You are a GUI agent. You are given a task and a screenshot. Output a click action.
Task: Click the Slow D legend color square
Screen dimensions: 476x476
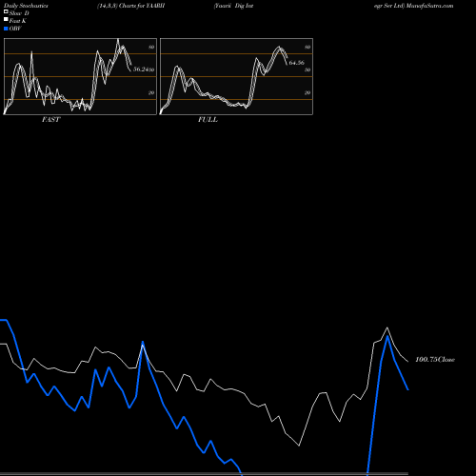6,12
